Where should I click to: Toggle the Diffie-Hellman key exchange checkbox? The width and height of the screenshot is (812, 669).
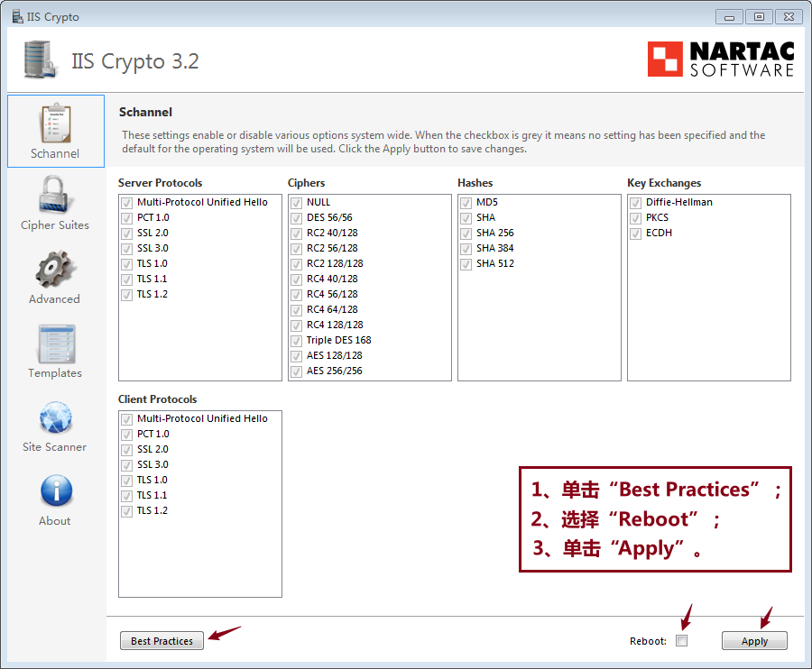tap(635, 203)
